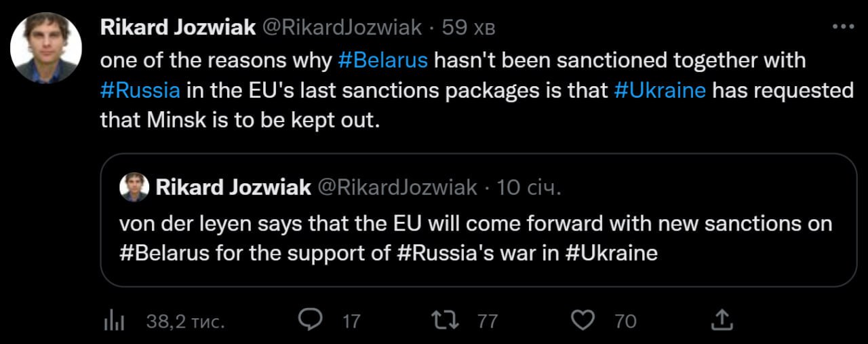The image size is (868, 344).
Task: Click the 77 retweet count
Action: (x=488, y=320)
